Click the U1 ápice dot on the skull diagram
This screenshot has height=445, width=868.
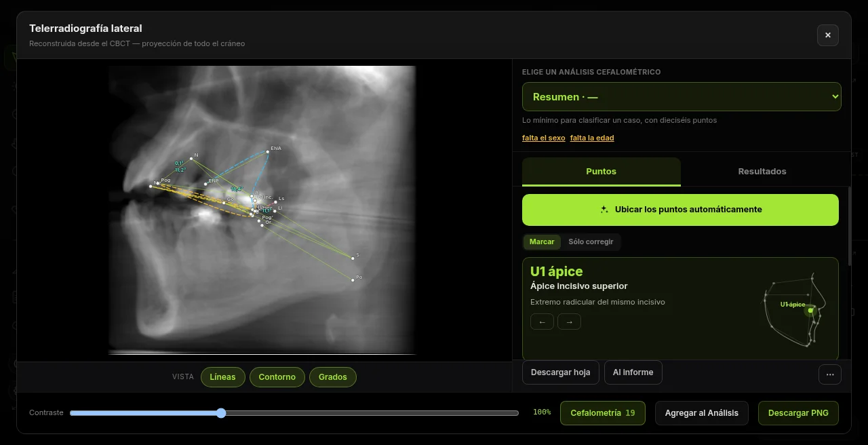tap(810, 311)
